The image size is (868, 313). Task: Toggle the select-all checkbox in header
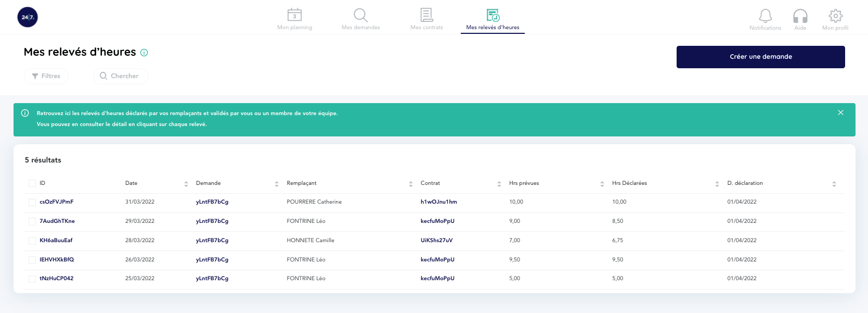point(32,183)
